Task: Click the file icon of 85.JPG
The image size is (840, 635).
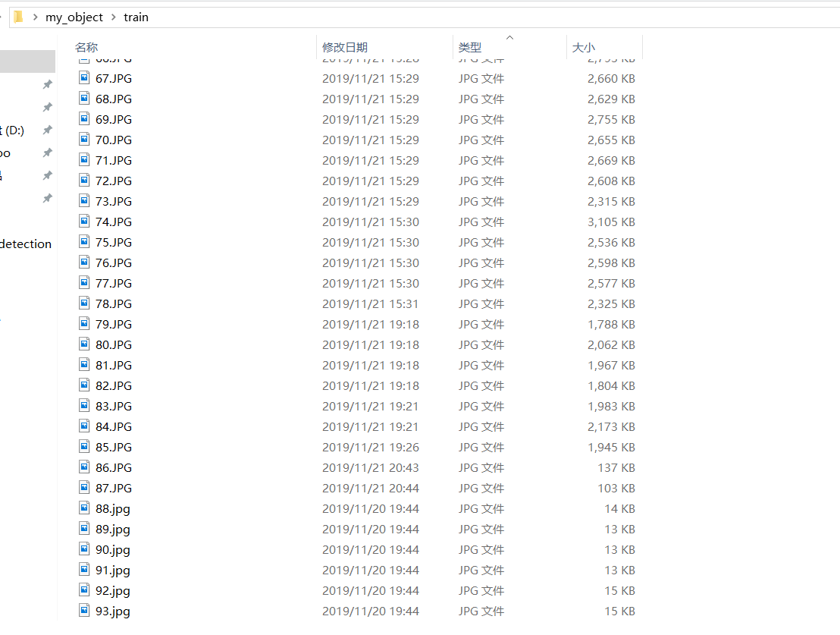Action: [x=84, y=447]
